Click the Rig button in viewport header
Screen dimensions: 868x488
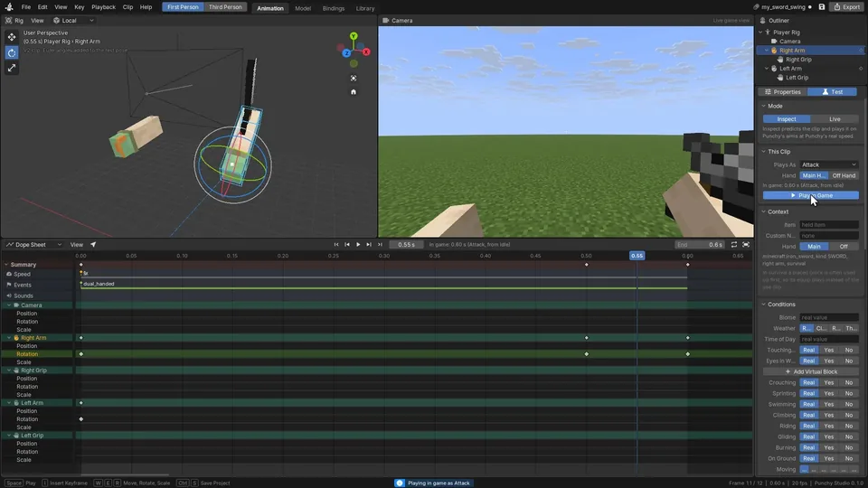tap(15, 21)
